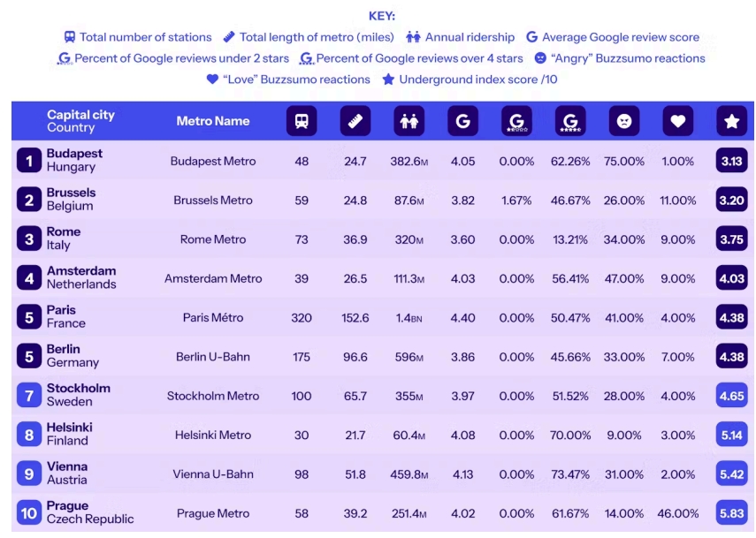Click the G icon beside 'Average Google review score'

pos(531,37)
